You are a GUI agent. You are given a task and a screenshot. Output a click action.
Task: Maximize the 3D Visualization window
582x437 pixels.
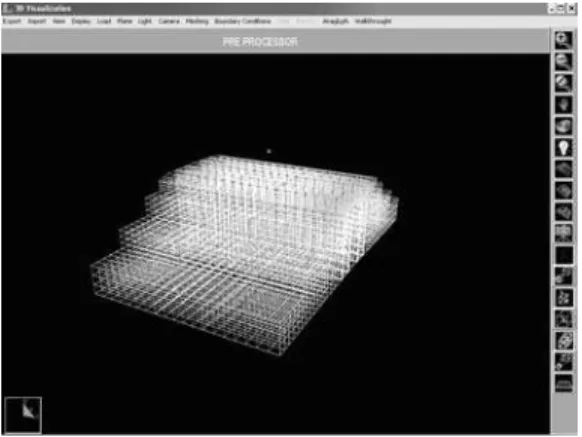(561, 8)
